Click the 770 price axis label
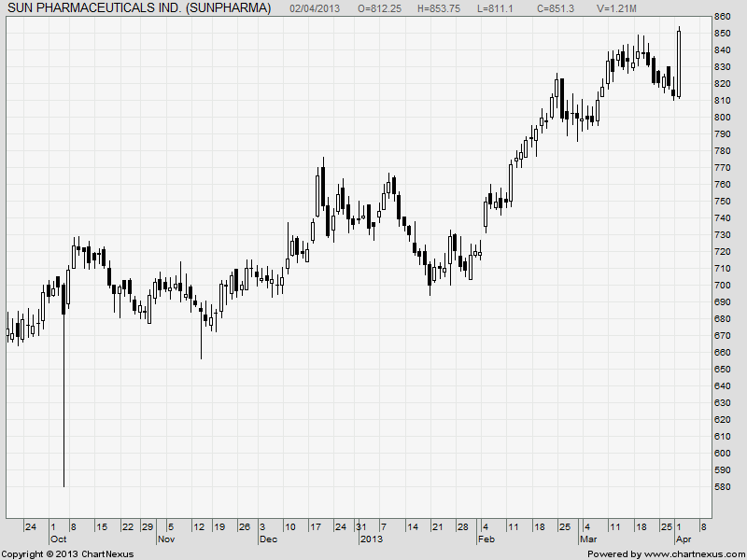The width and height of the screenshot is (747, 560). tap(722, 168)
